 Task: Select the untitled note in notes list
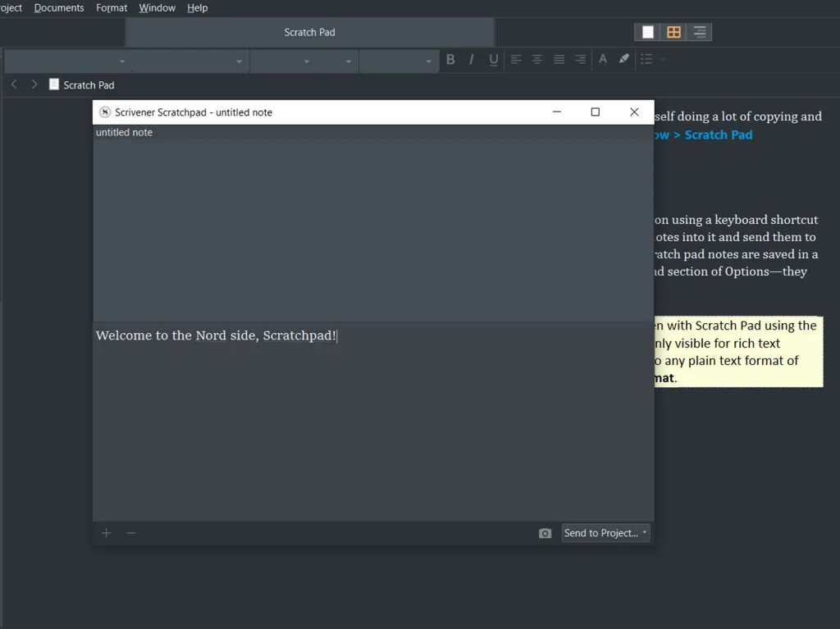click(125, 132)
